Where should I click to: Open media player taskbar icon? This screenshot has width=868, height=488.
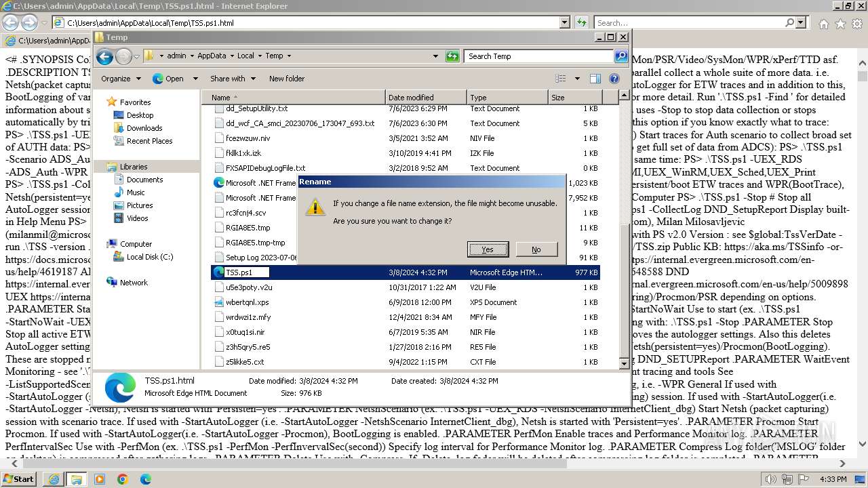click(100, 479)
